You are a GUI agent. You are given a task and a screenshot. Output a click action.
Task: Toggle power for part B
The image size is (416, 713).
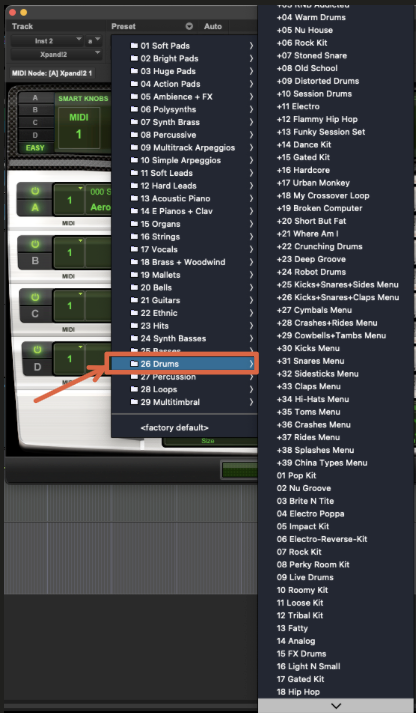(x=35, y=244)
